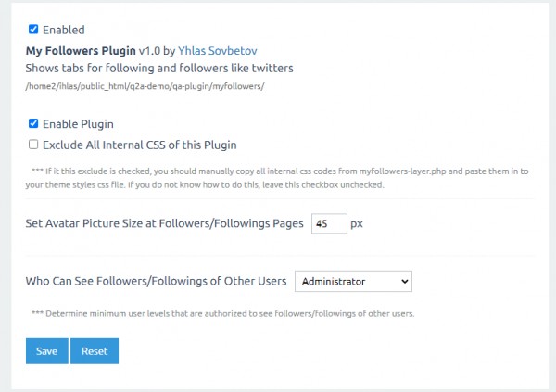Click the plugin directory path text

[x=145, y=86]
